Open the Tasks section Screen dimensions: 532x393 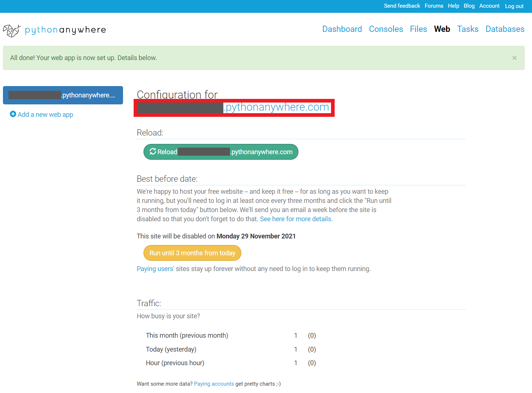[x=468, y=29]
